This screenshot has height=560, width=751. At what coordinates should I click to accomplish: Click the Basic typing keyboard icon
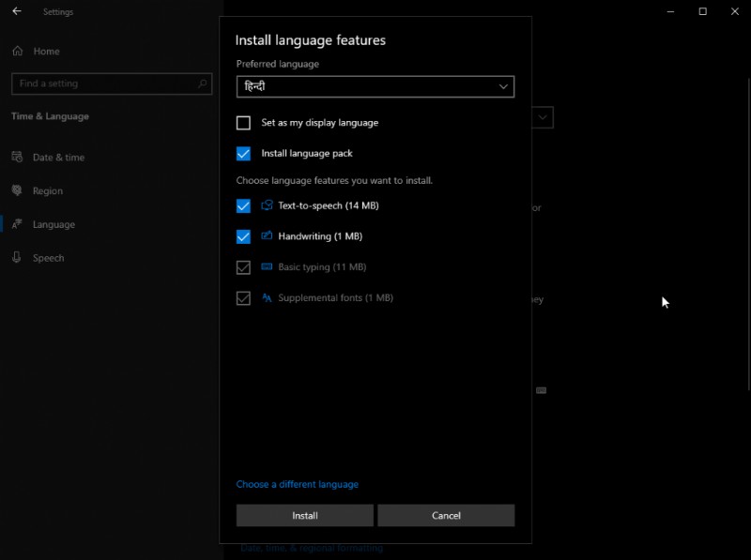pyautogui.click(x=268, y=266)
